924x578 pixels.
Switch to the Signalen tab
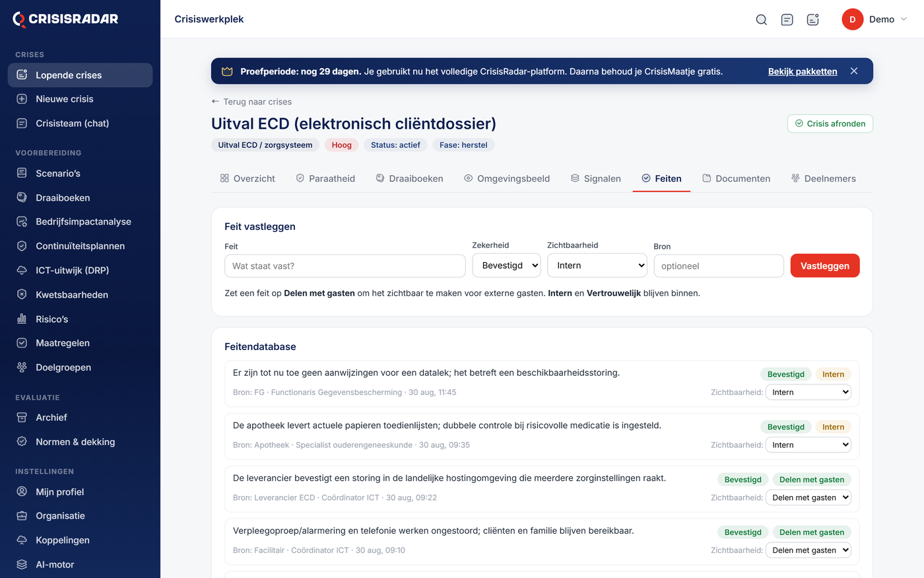click(595, 178)
